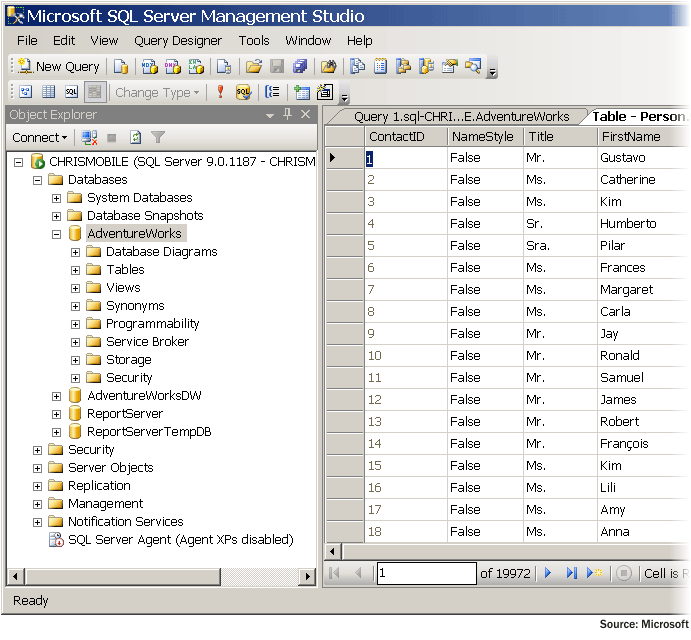
Task: Open the Connect dropdown in Object Explorer
Action: coord(40,138)
